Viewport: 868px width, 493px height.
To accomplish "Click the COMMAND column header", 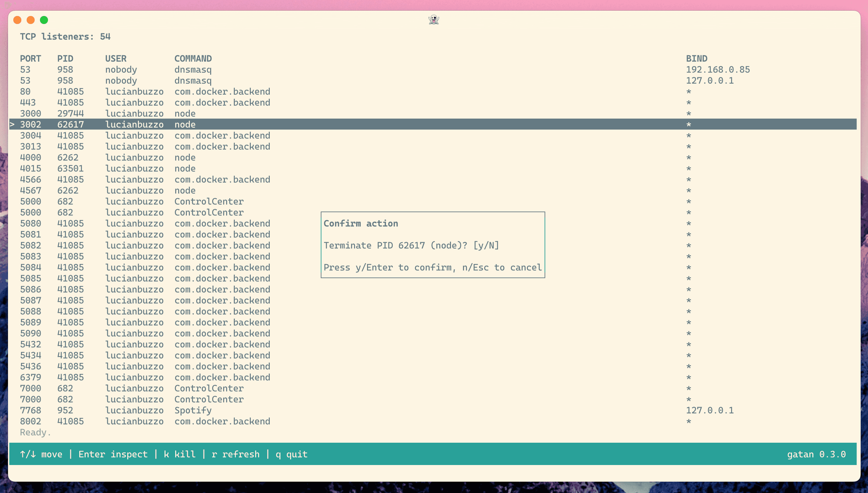I will (x=193, y=59).
